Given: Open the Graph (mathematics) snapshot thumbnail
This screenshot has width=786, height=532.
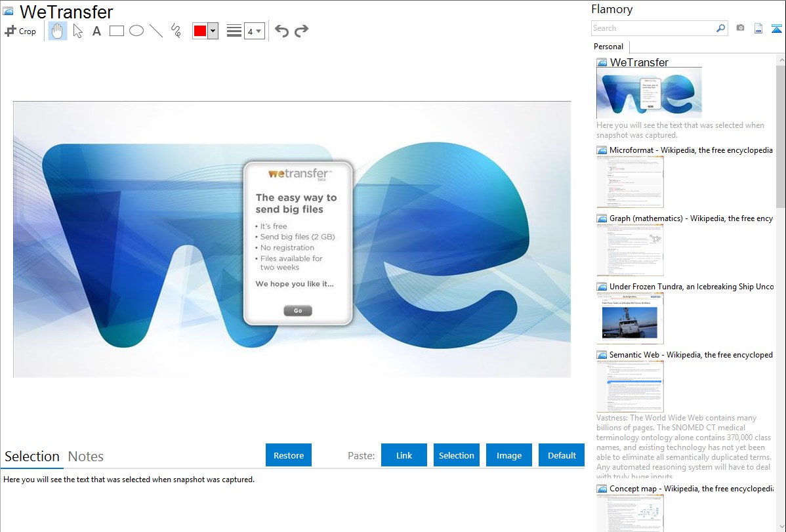Looking at the screenshot, I should click(630, 250).
